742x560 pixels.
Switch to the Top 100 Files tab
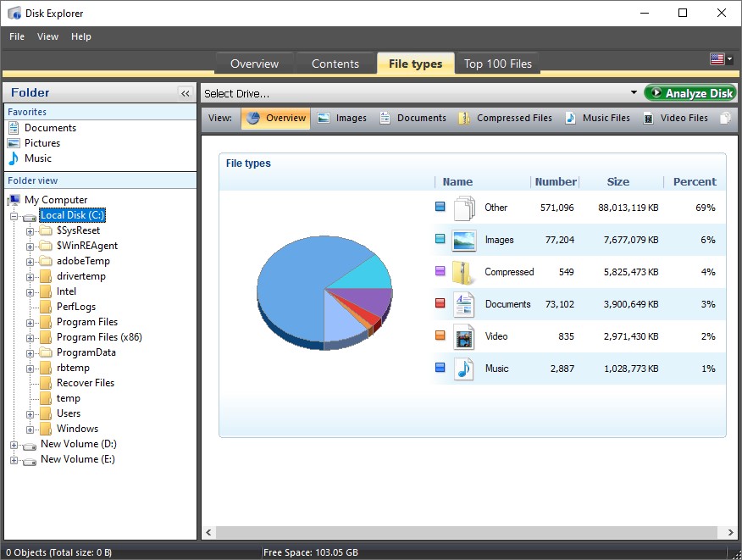pos(497,63)
